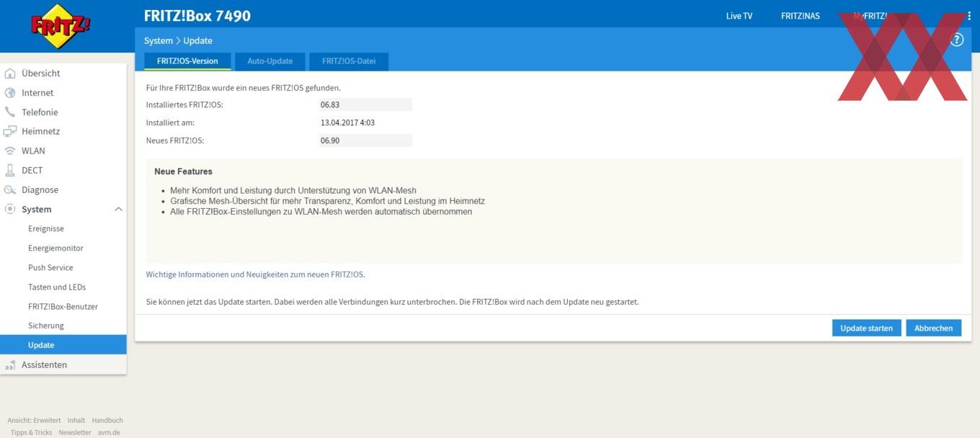
Task: Click the Handbuch footer link
Action: tap(107, 421)
